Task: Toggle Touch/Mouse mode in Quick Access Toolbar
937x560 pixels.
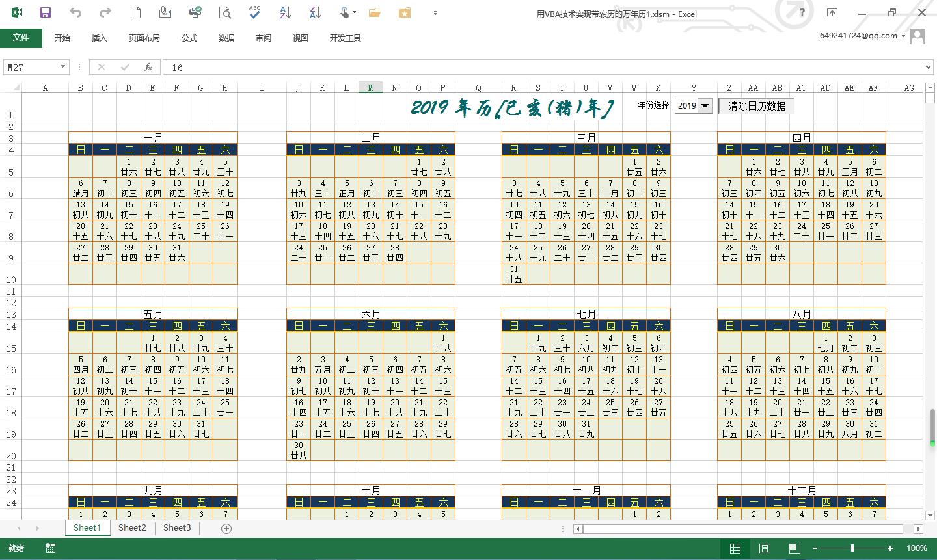Action: [x=344, y=12]
